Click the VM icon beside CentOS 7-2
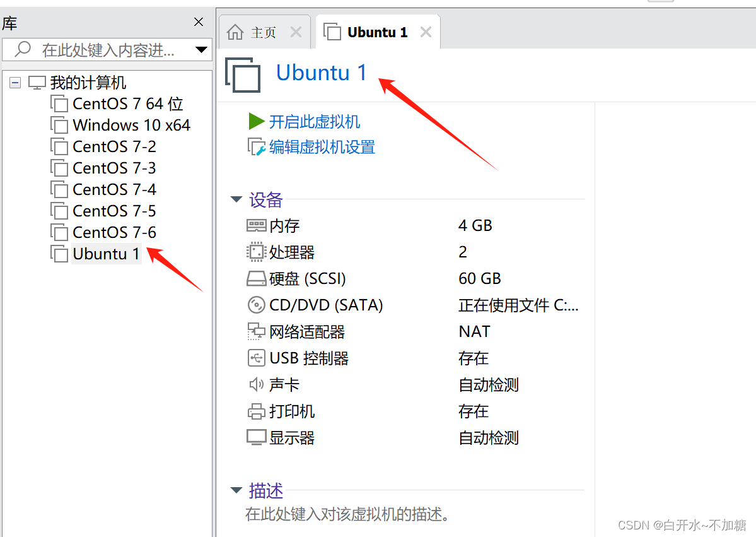The width and height of the screenshot is (756, 537). click(x=59, y=146)
